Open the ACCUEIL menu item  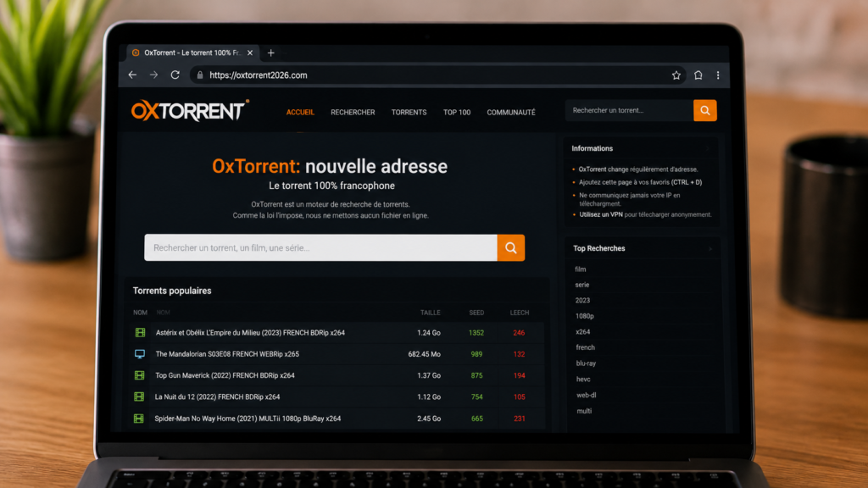pos(300,113)
